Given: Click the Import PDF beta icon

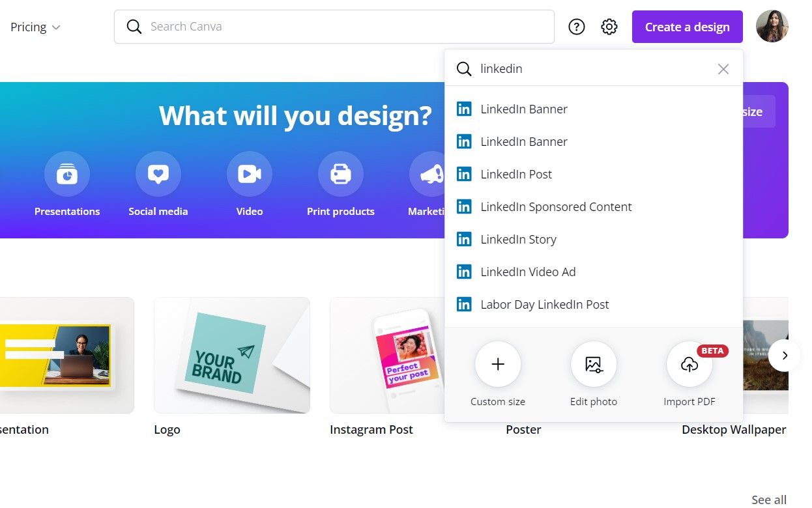Looking at the screenshot, I should (x=689, y=364).
